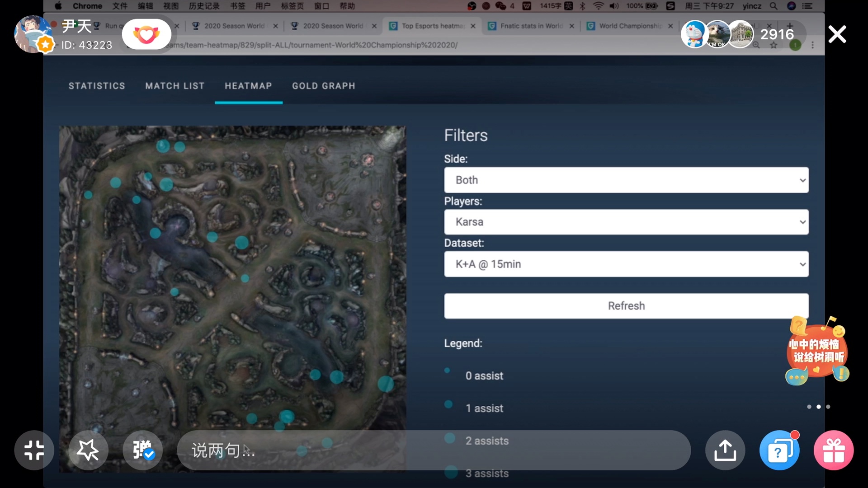Expand the Players dropdown menu
Image resolution: width=868 pixels, height=488 pixels.
point(626,222)
